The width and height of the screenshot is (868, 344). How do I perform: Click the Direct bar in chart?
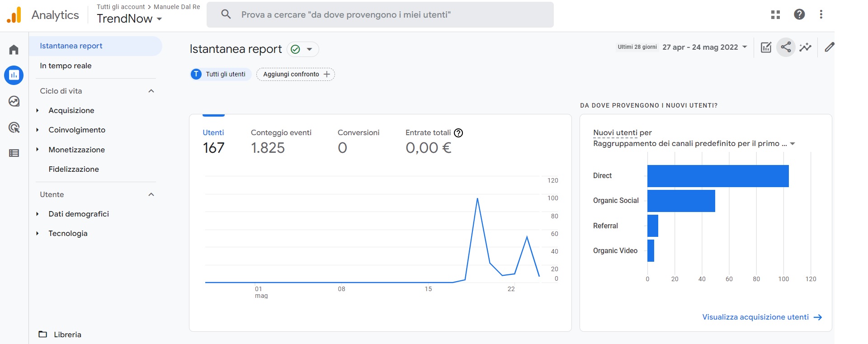point(717,176)
